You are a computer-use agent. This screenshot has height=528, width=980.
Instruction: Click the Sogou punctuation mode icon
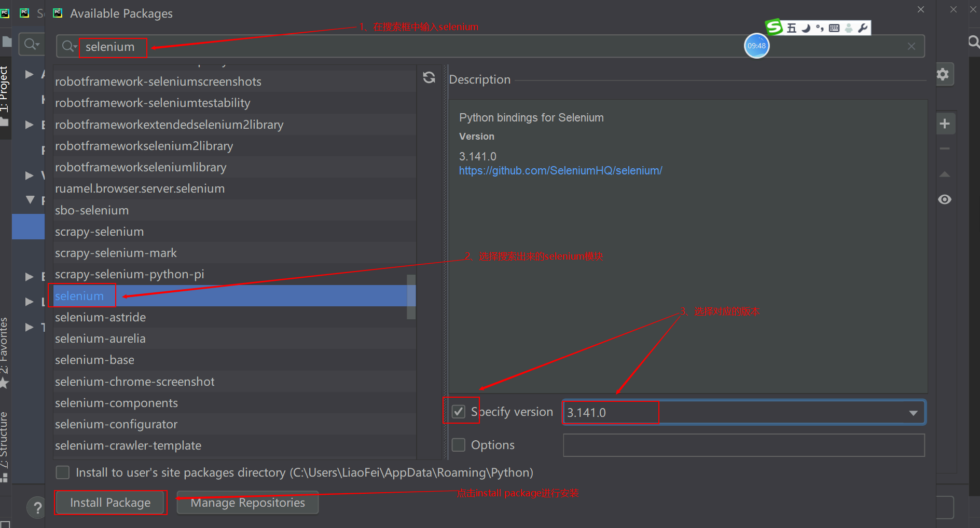click(x=820, y=28)
